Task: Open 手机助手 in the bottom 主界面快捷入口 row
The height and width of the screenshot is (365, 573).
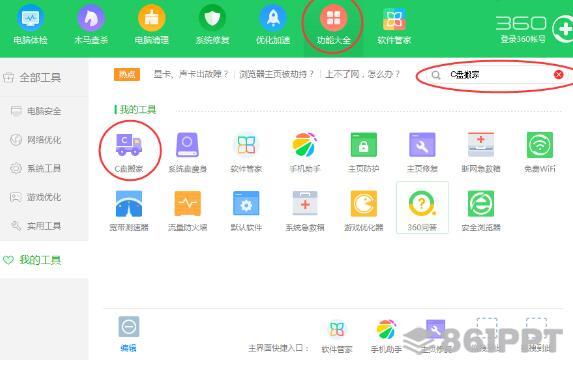Action: (x=386, y=337)
